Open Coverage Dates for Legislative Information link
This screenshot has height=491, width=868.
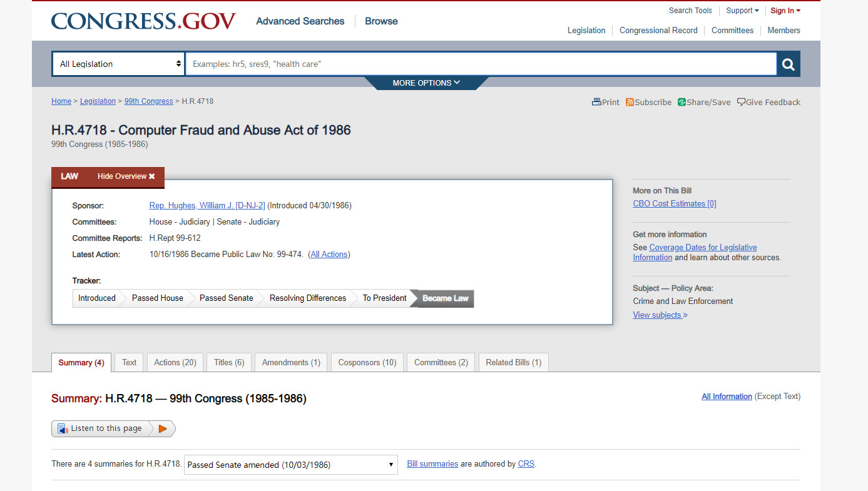pos(695,253)
